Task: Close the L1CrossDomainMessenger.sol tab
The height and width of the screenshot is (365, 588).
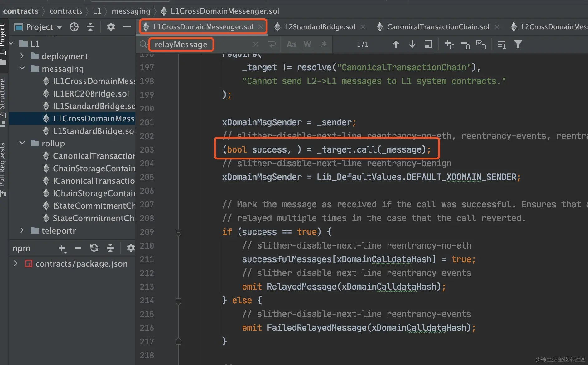Action: 261,27
